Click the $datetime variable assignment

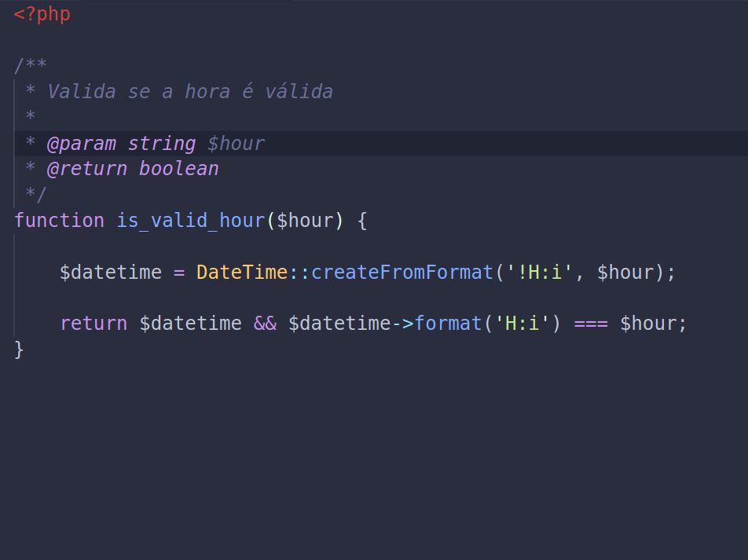coord(110,272)
